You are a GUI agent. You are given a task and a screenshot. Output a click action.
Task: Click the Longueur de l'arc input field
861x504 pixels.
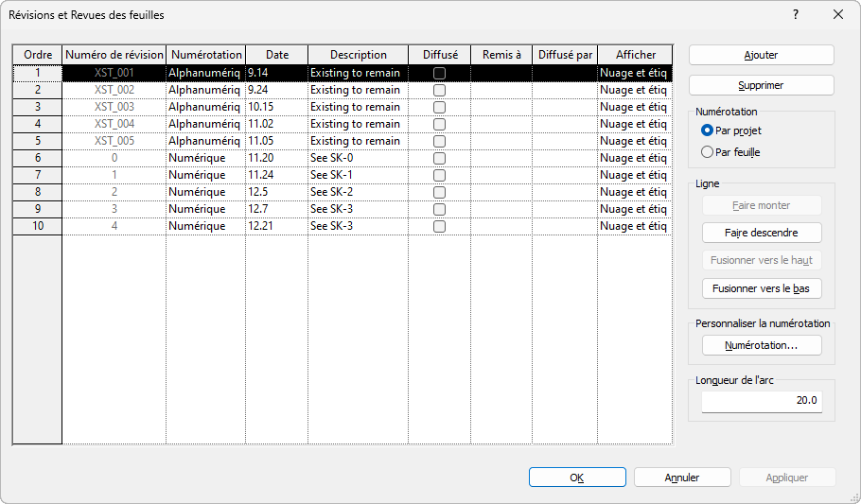[x=762, y=401]
